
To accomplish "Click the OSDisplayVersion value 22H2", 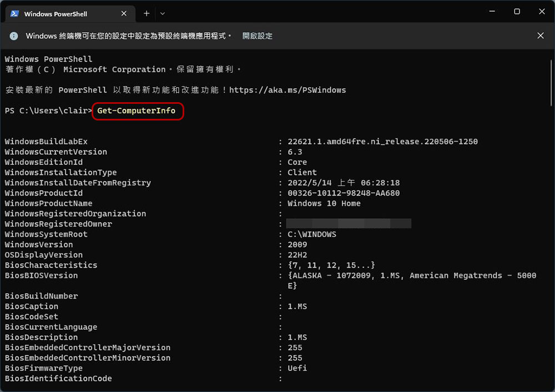I will pos(297,255).
